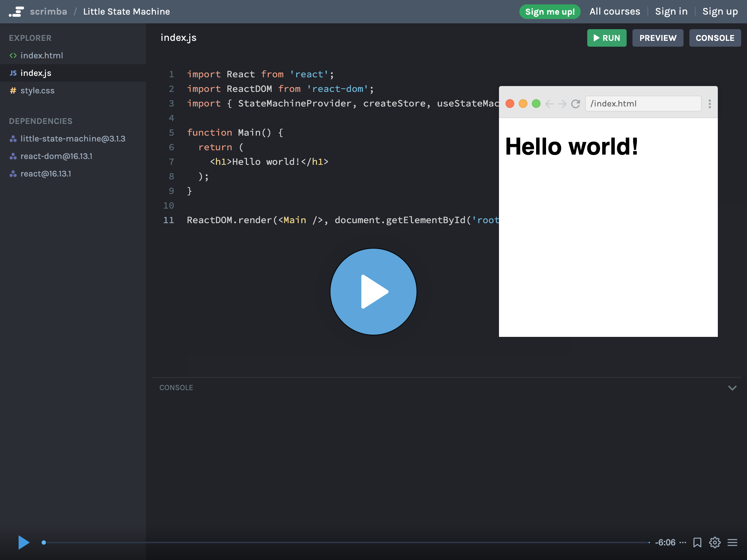This screenshot has width=747, height=560.
Task: Click the bookmark icon in player bar
Action: (697, 542)
